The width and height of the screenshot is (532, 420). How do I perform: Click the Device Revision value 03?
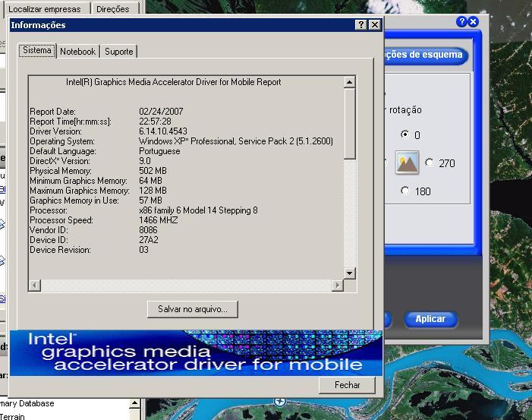pos(144,250)
